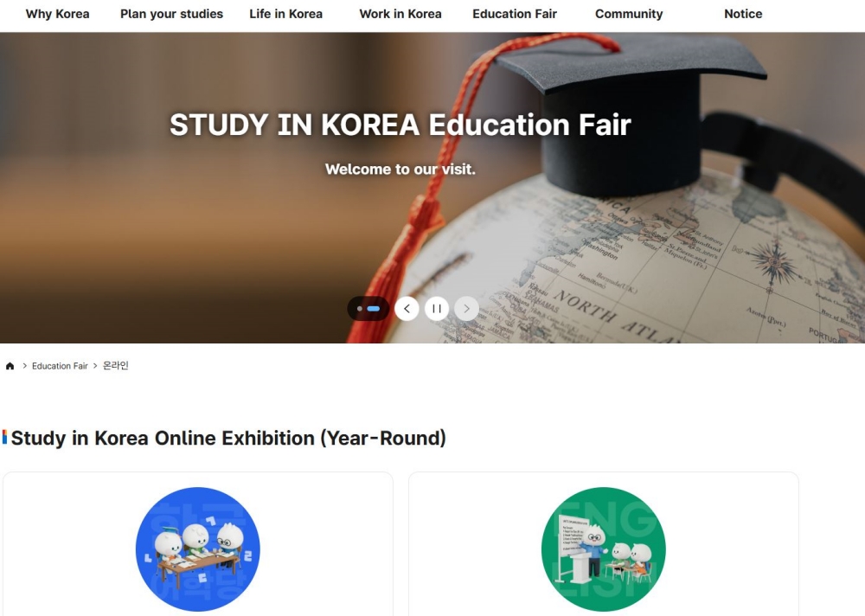
Task: Open the Community menu
Action: click(629, 14)
